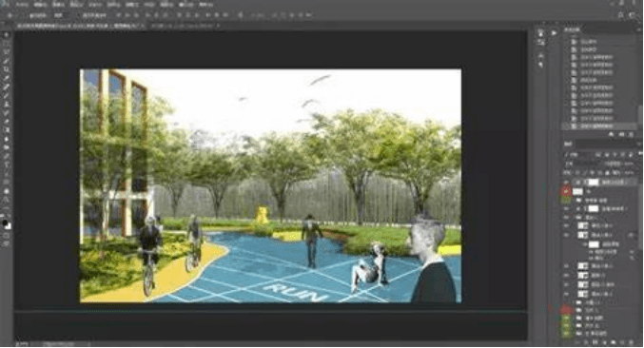Screen dimensions: 644x348
Task: Select the Dodge tool
Action: coord(6,147)
